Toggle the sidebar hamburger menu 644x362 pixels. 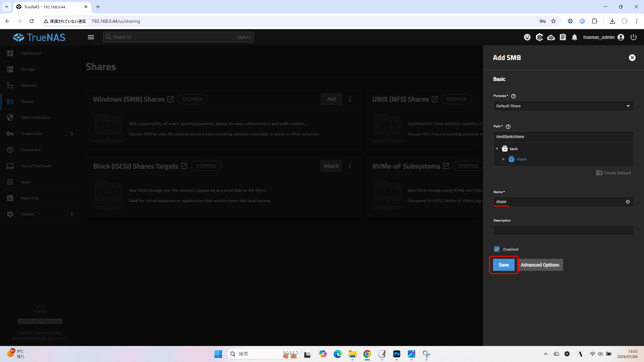[x=91, y=37]
